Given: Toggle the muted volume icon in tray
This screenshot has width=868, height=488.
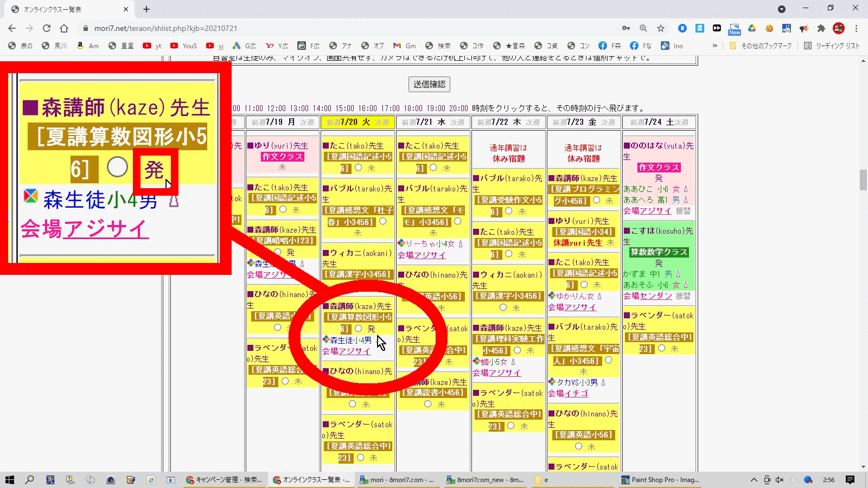Looking at the screenshot, I should pyautogui.click(x=780, y=479).
